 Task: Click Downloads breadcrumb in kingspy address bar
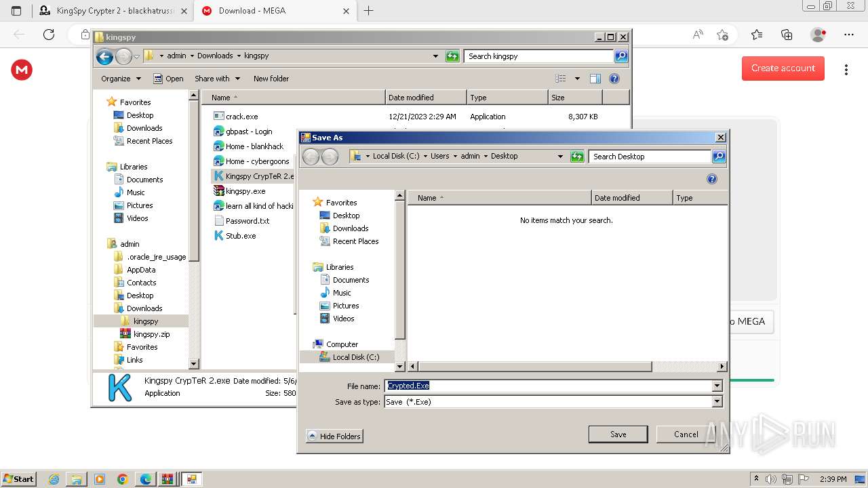point(214,56)
